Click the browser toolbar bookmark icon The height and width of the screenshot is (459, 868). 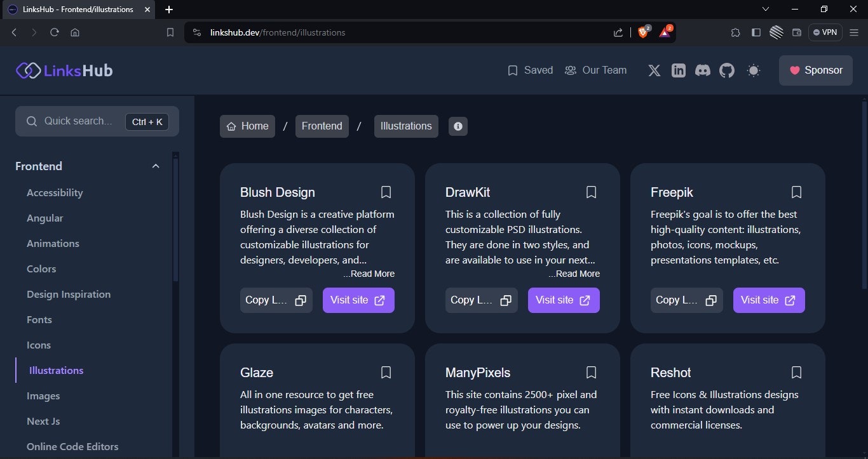pos(170,32)
